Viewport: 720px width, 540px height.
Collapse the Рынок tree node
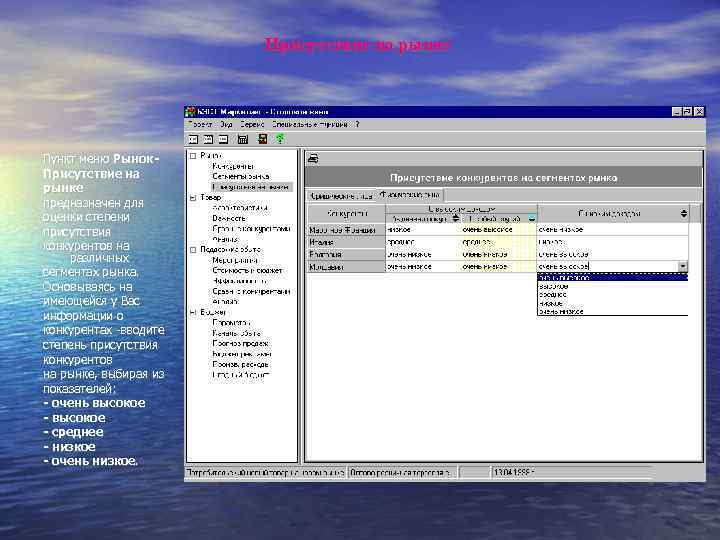point(191,156)
